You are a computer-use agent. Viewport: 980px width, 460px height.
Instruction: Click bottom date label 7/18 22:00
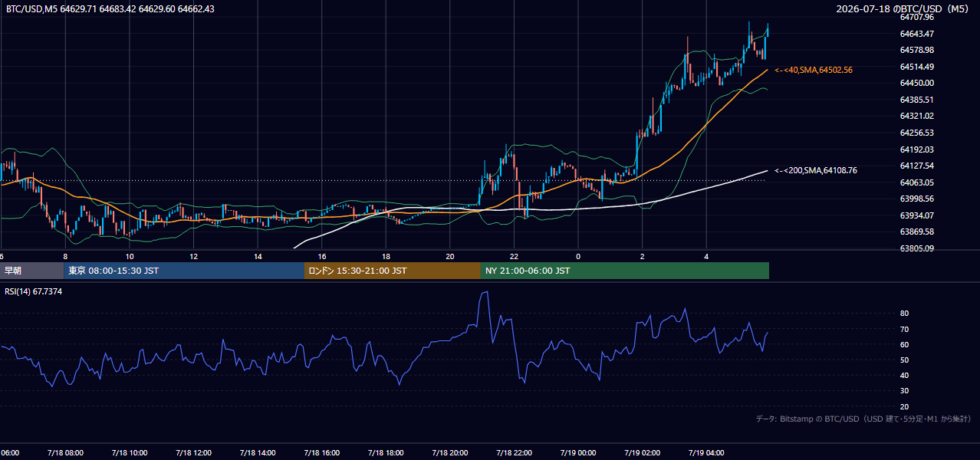514,453
